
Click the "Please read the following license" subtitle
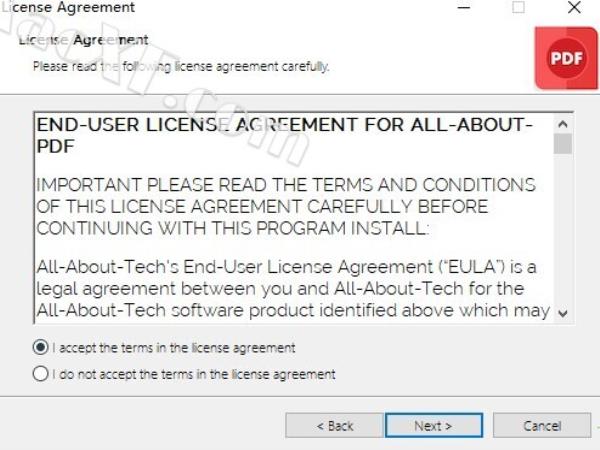pyautogui.click(x=181, y=67)
